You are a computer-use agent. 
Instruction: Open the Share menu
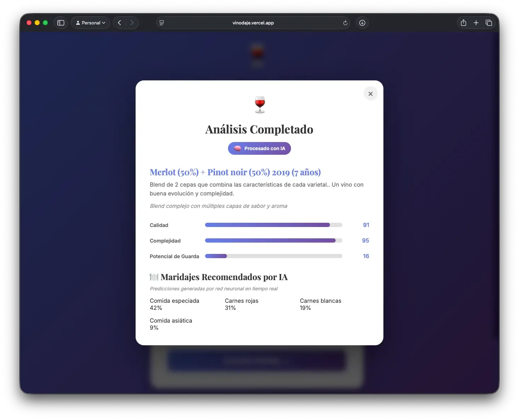coord(463,23)
